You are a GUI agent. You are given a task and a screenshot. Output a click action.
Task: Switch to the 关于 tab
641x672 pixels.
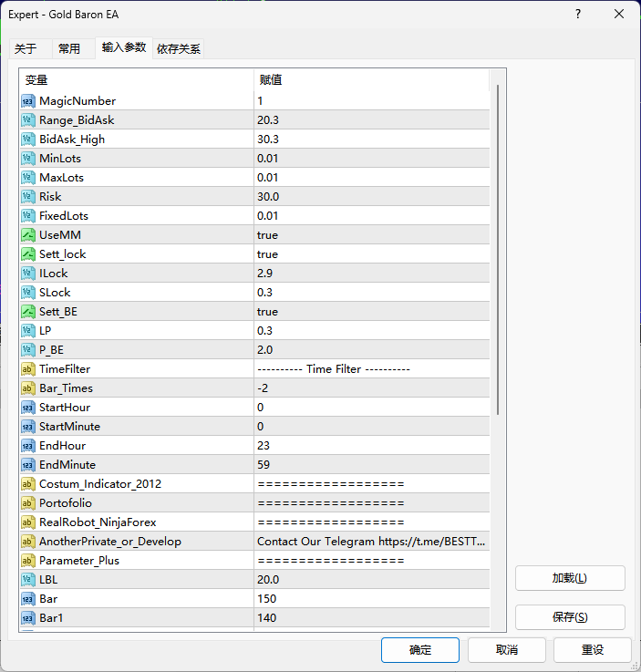click(x=26, y=49)
